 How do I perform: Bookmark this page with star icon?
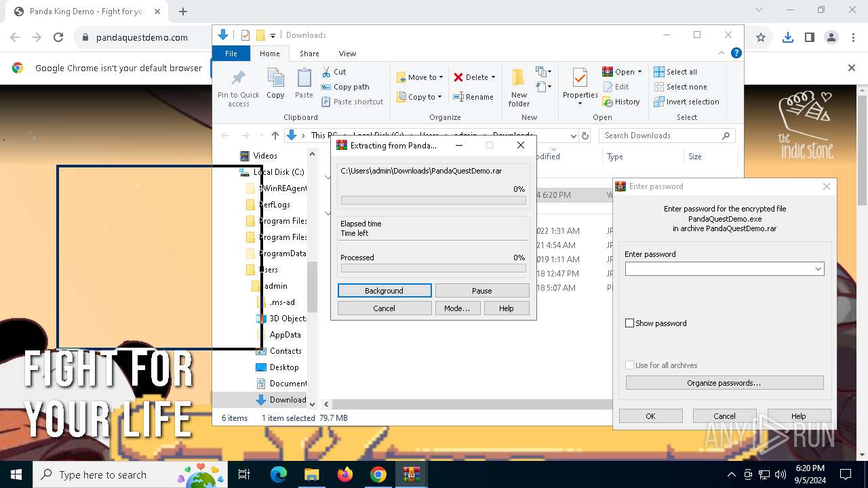761,37
